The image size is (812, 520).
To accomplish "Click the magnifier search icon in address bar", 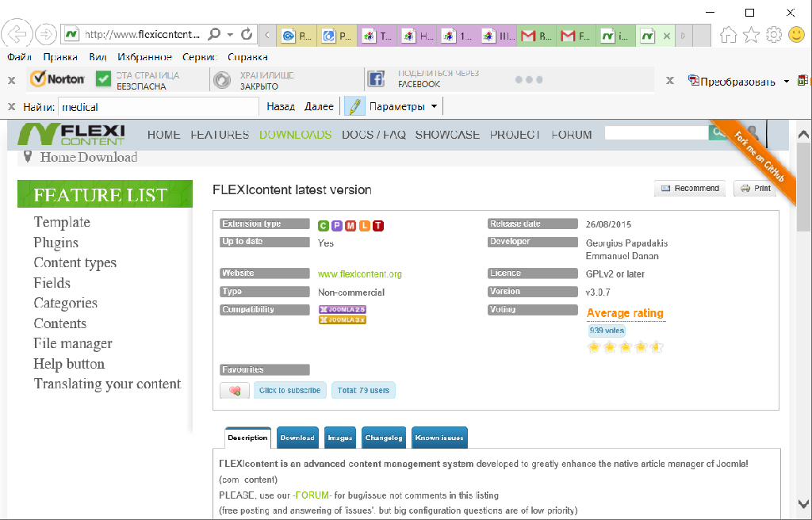I will (x=214, y=34).
